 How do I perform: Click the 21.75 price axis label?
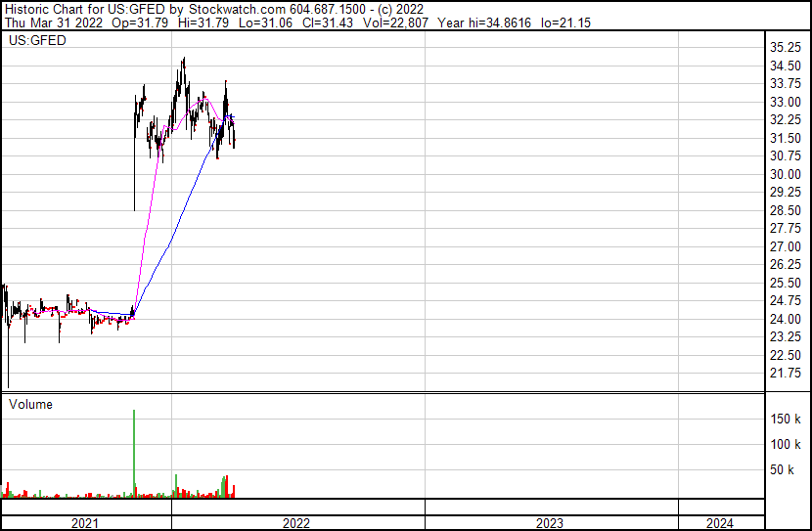787,373
